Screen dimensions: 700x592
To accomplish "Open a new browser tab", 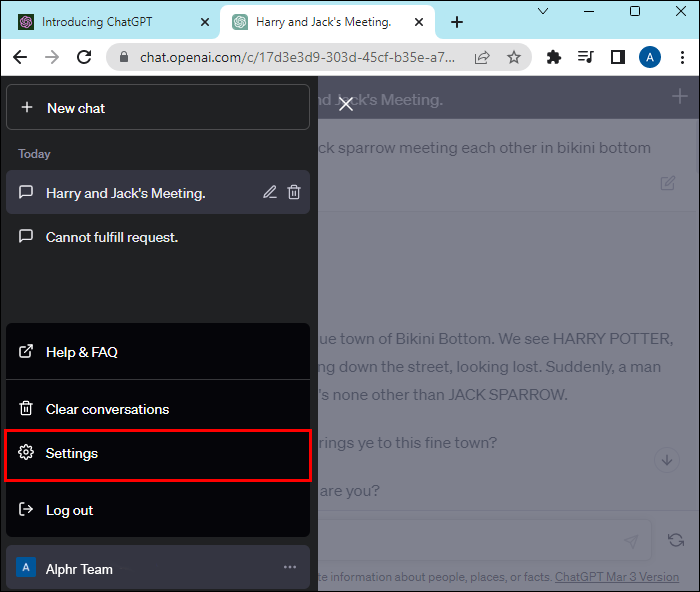I will (457, 22).
